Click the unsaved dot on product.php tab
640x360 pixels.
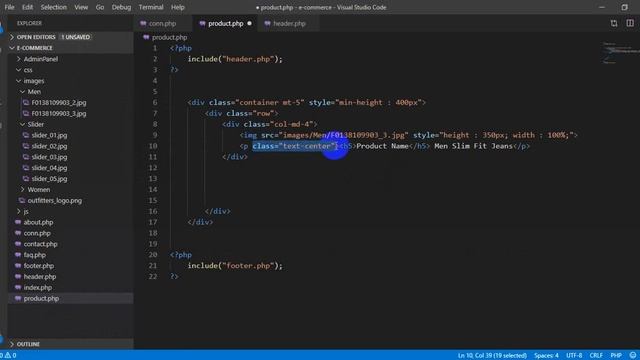click(249, 24)
